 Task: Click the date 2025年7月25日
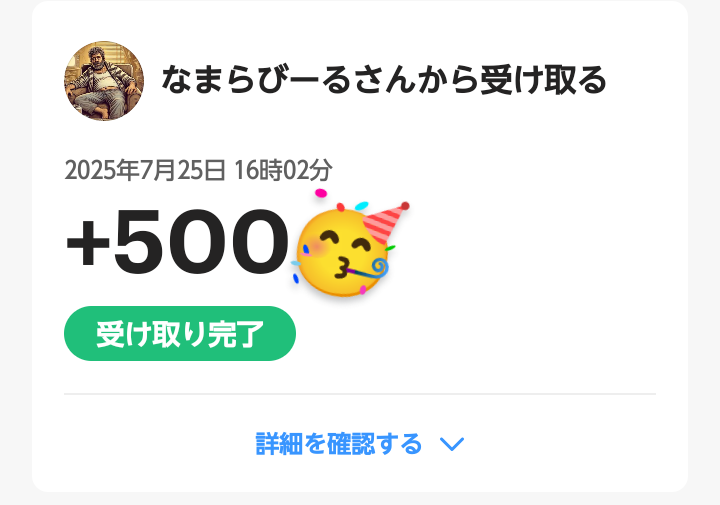click(x=145, y=170)
